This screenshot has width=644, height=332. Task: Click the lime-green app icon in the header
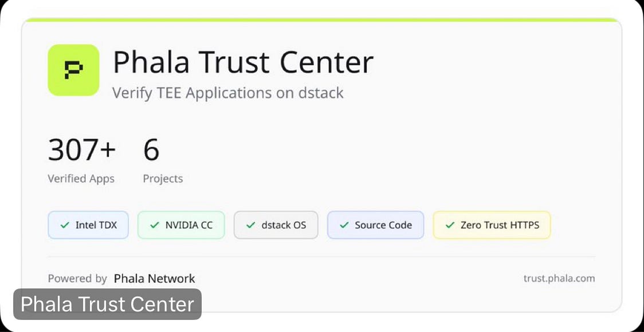pyautogui.click(x=73, y=70)
